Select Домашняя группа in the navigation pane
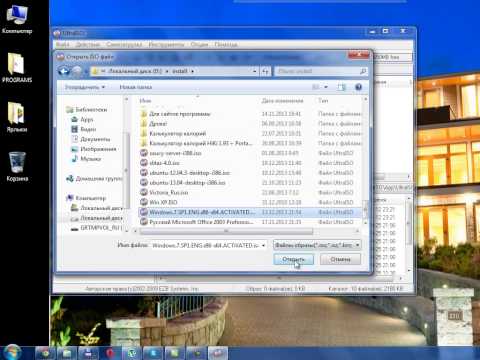 tap(99, 178)
